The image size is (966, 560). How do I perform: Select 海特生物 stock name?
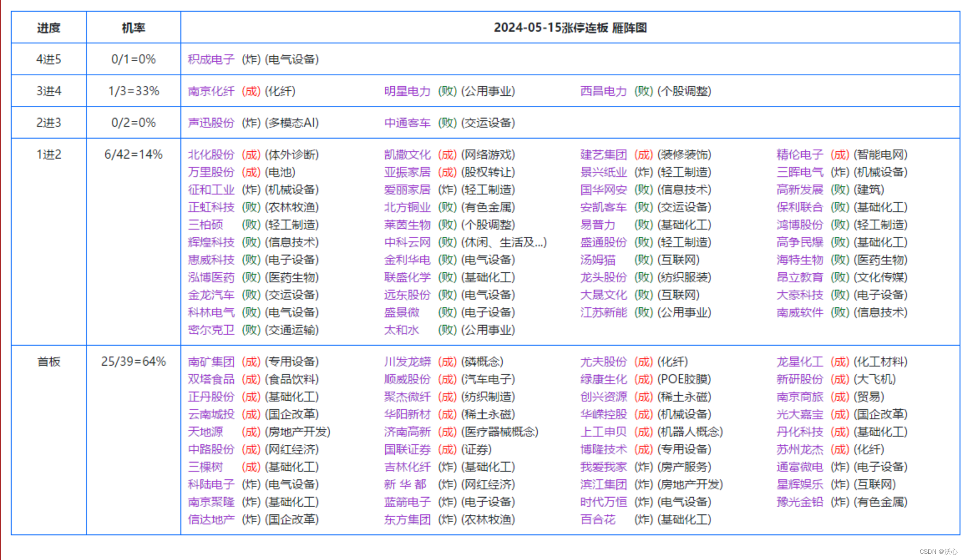point(800,259)
